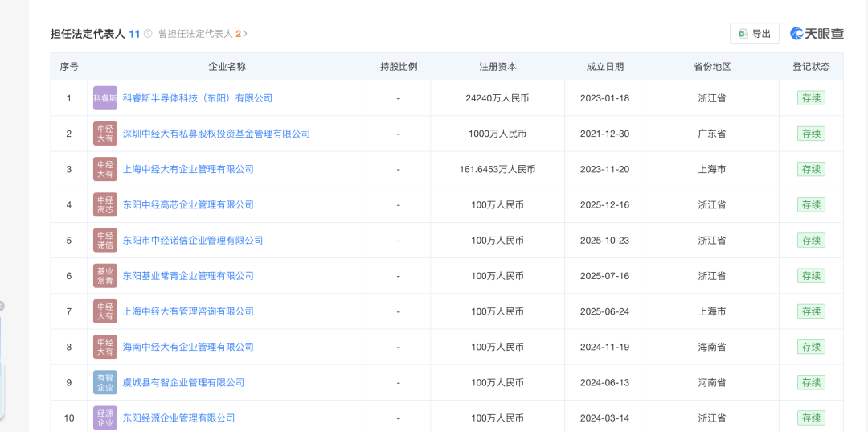
Task: Open 深圳中经大有私募股权投资基金管理有限公司 link
Action: (215, 134)
